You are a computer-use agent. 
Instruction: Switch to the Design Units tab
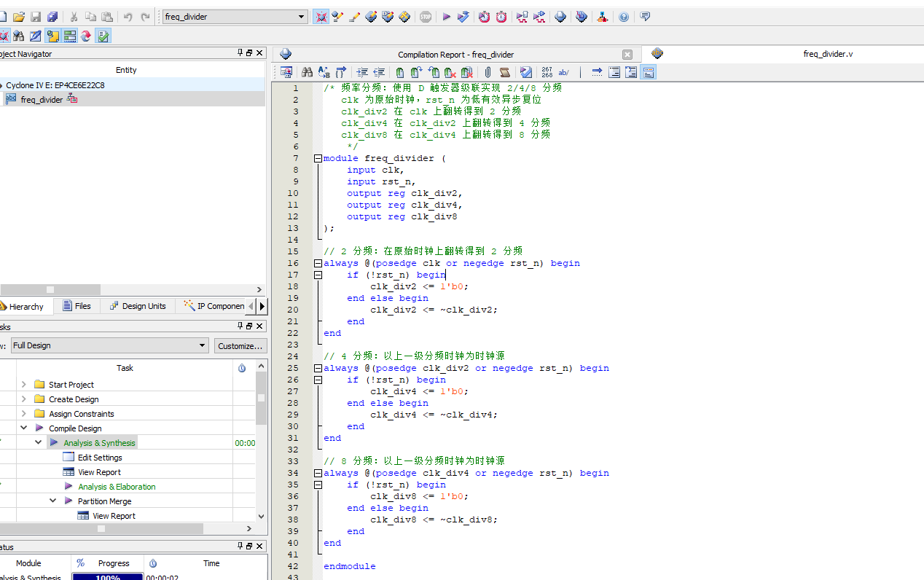[x=138, y=306]
